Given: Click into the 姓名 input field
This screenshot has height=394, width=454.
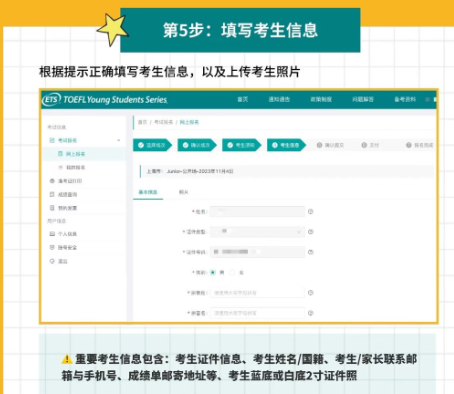Looking at the screenshot, I should pyautogui.click(x=257, y=212).
